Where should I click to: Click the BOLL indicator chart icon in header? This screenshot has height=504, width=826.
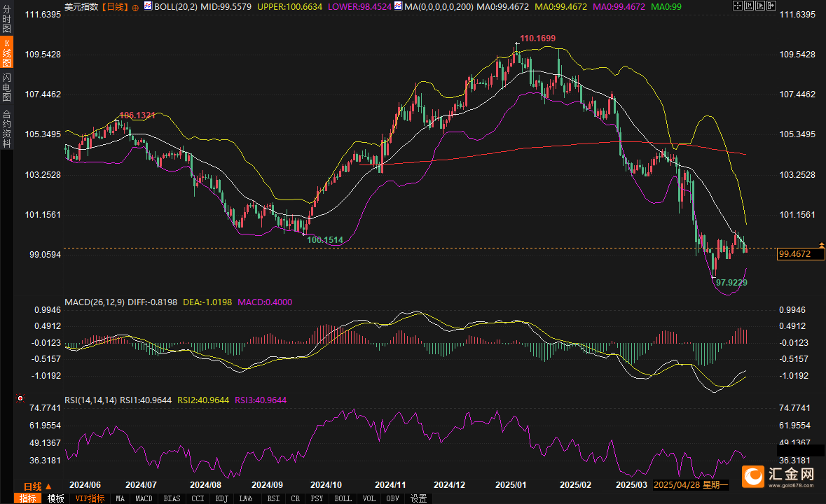click(148, 6)
